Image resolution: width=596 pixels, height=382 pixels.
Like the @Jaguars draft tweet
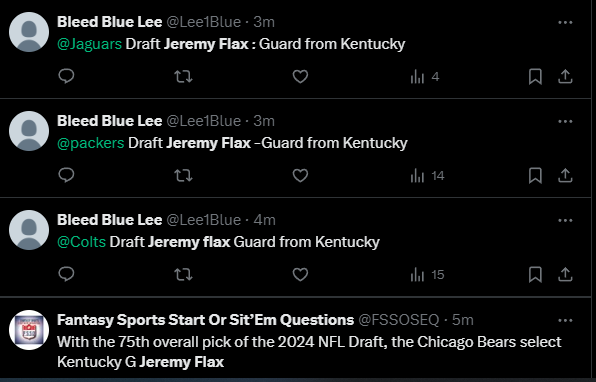click(x=300, y=77)
